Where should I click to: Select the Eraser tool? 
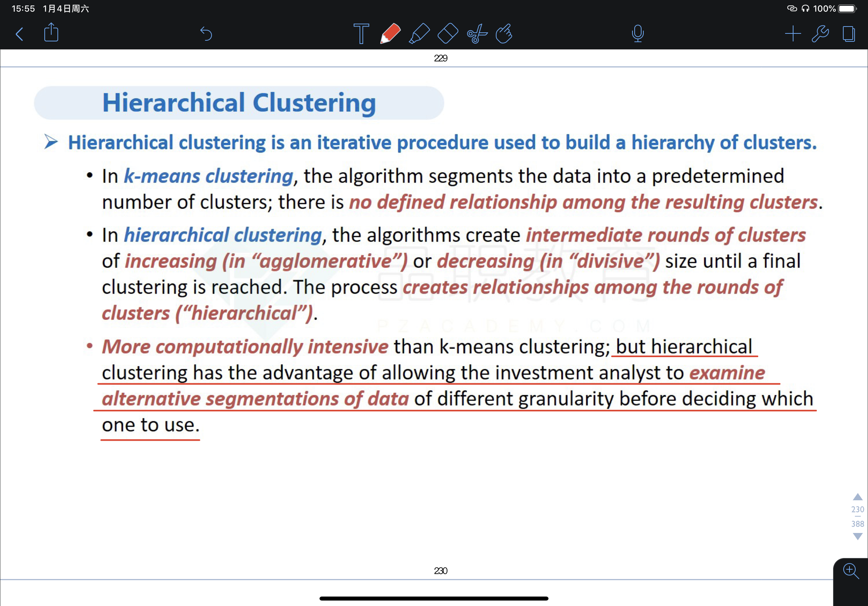click(447, 34)
